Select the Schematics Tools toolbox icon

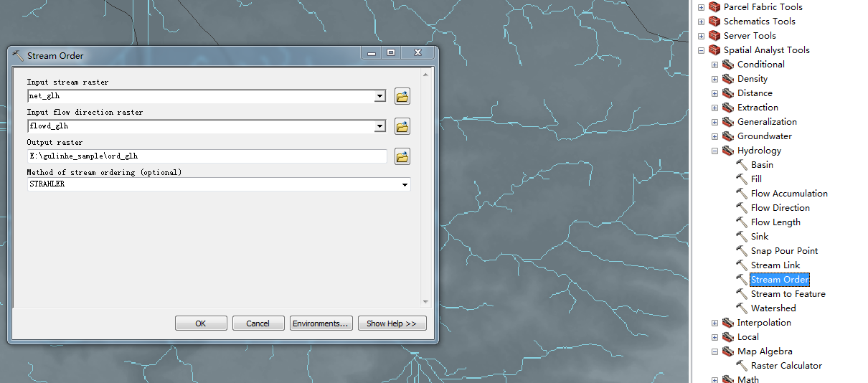coord(714,22)
